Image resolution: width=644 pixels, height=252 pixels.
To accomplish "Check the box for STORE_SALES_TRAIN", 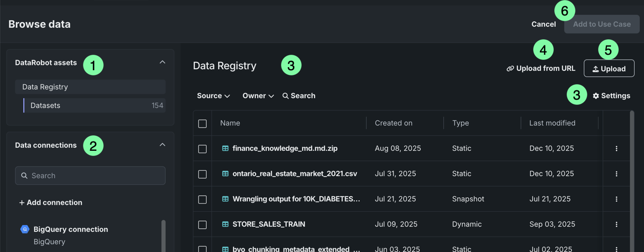I will [x=202, y=225].
